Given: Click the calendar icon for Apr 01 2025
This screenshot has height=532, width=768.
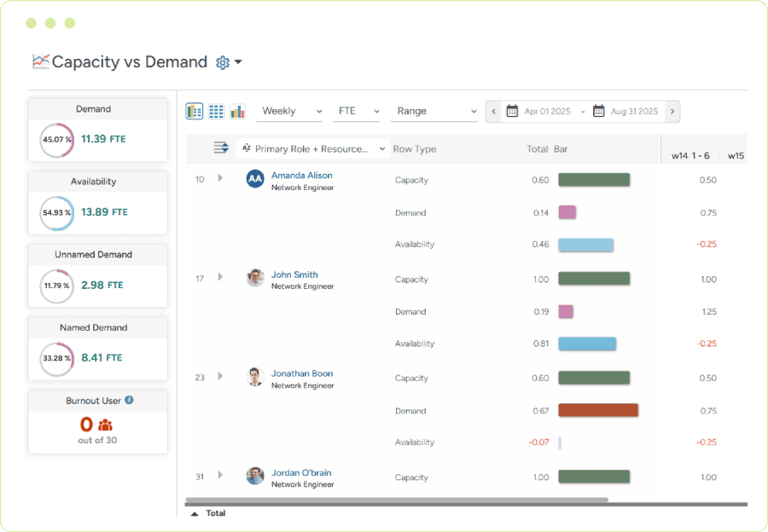Looking at the screenshot, I should pos(512,111).
